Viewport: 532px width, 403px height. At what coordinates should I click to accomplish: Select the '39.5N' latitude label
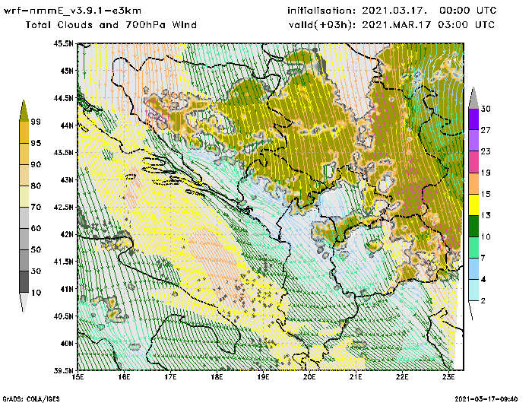click(x=63, y=370)
